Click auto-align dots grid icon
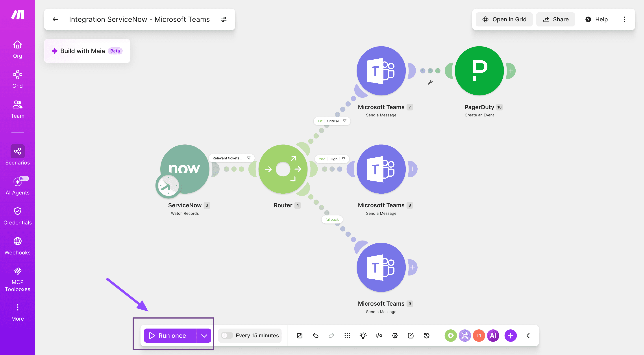Screen dimensions: 644x355 (x=347, y=335)
